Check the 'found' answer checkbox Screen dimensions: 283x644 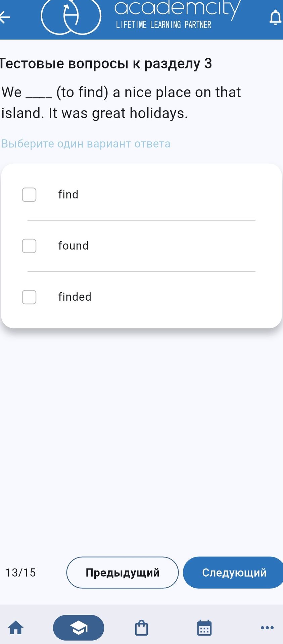point(29,246)
